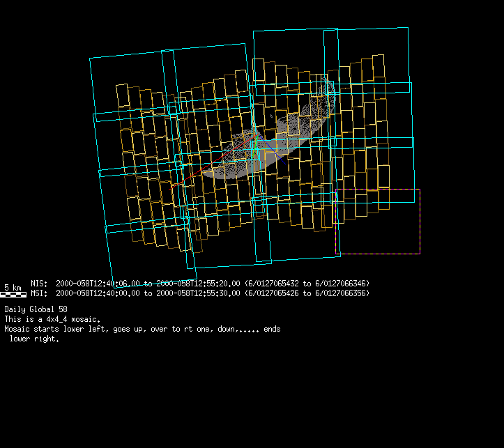Click the MSI label
Viewport: 504px width, 448px height.
pyautogui.click(x=39, y=293)
